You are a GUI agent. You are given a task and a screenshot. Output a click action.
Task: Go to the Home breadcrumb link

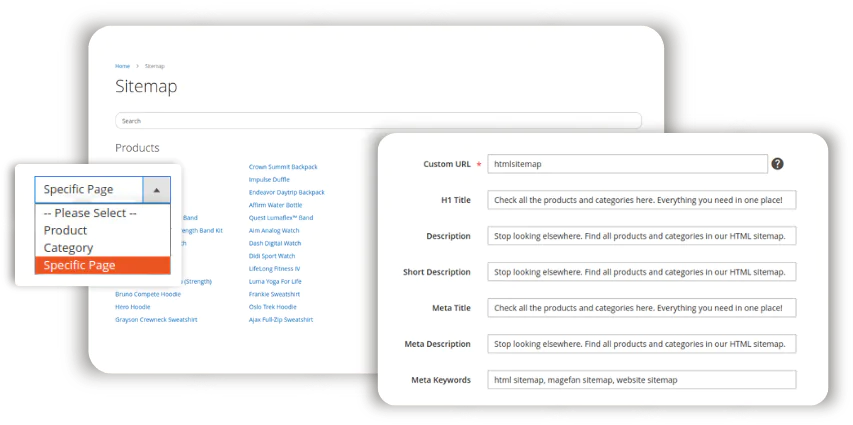click(122, 66)
